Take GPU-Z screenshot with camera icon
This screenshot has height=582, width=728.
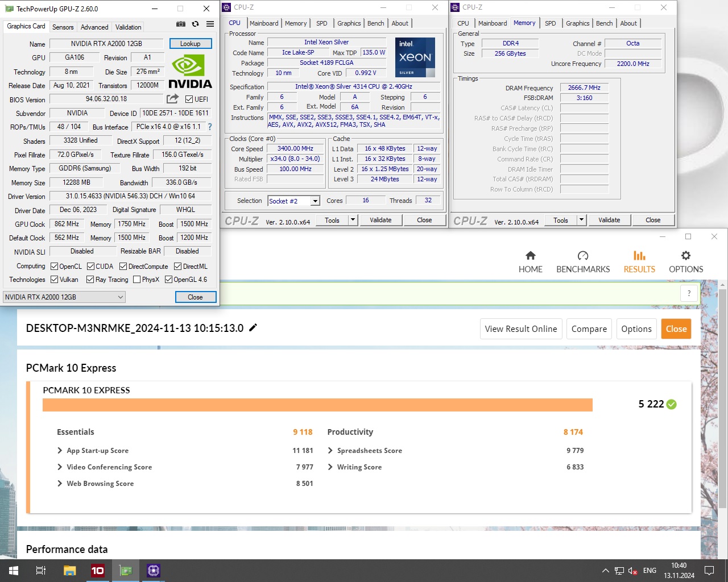180,24
